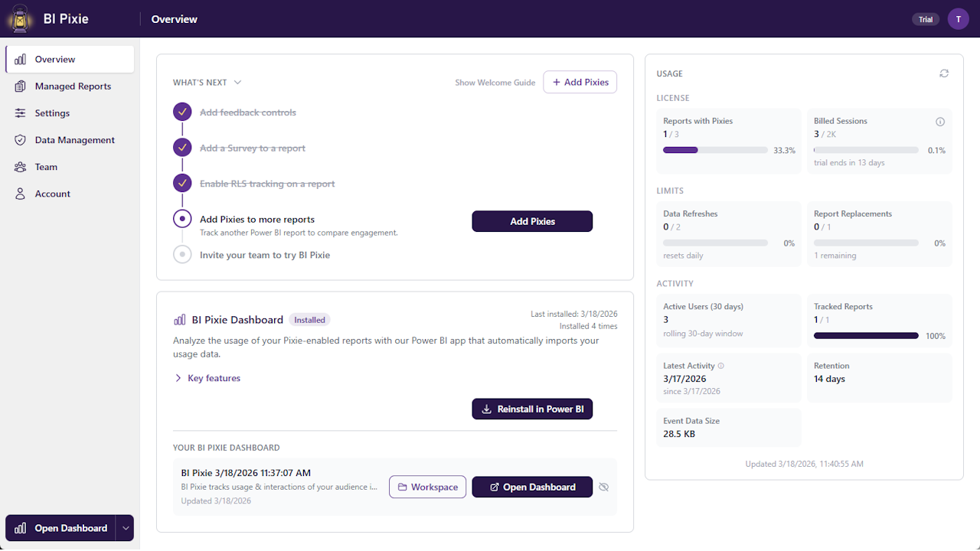Click the Data Management shield icon
980x551 pixels.
(20, 140)
